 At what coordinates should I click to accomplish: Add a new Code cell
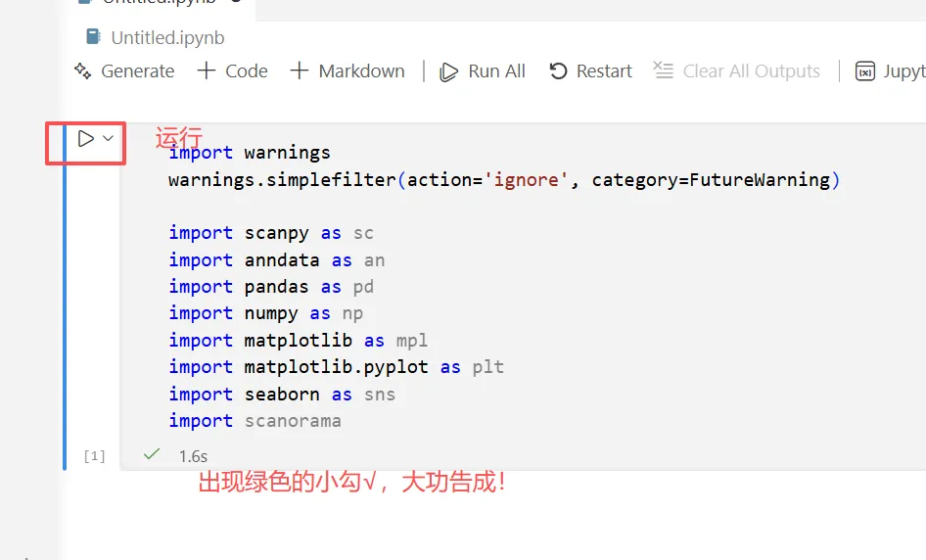click(x=232, y=70)
